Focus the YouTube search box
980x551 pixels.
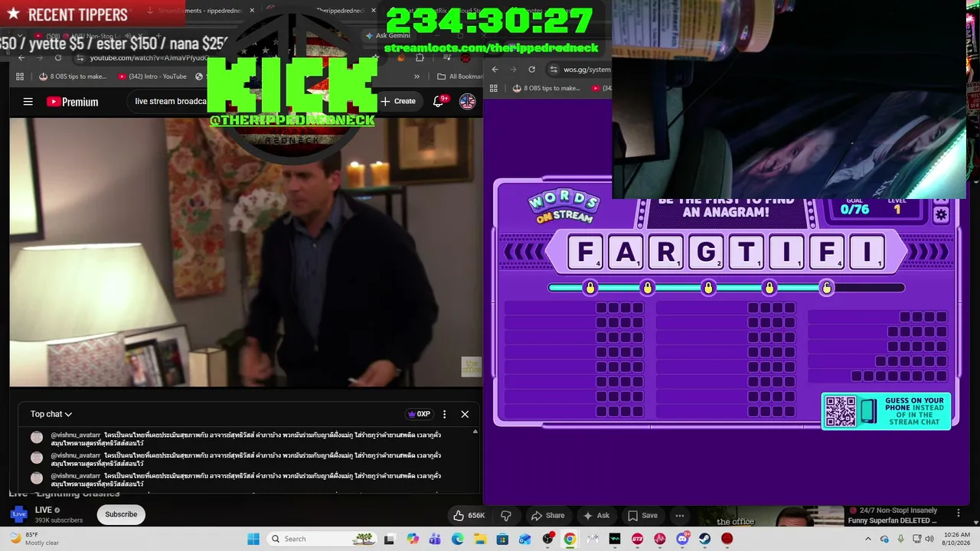pos(170,101)
